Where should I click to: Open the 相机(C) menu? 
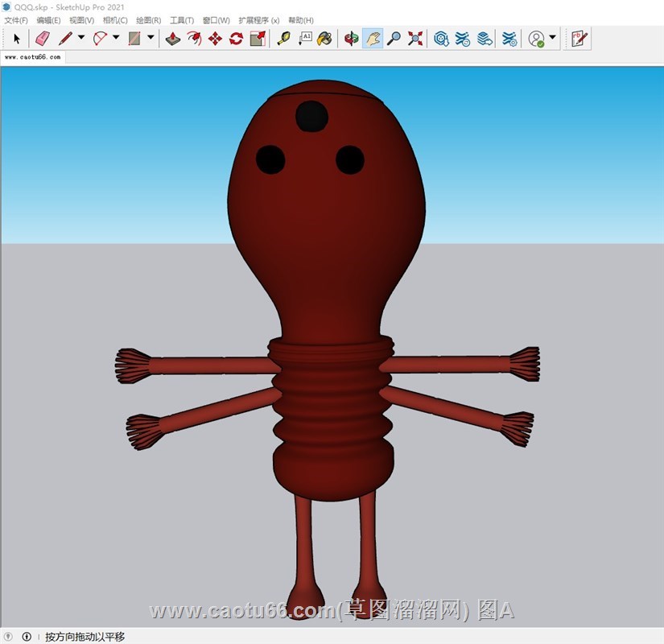coord(115,20)
